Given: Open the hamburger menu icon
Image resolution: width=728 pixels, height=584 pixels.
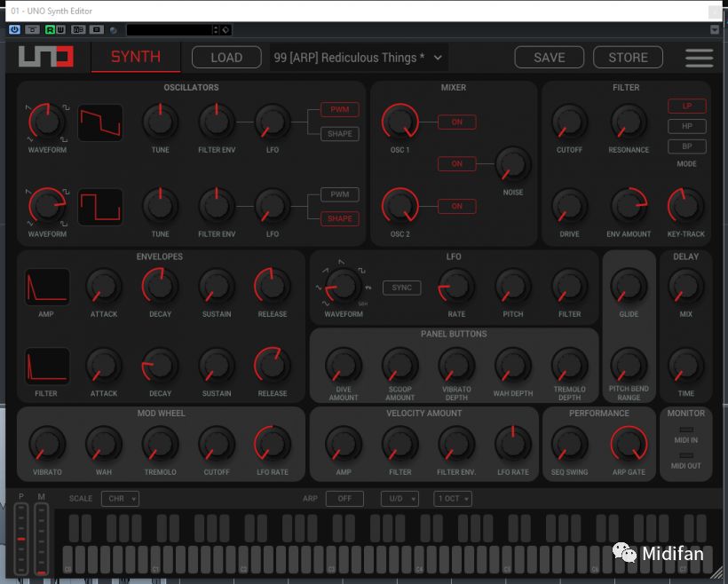Looking at the screenshot, I should pos(699,58).
